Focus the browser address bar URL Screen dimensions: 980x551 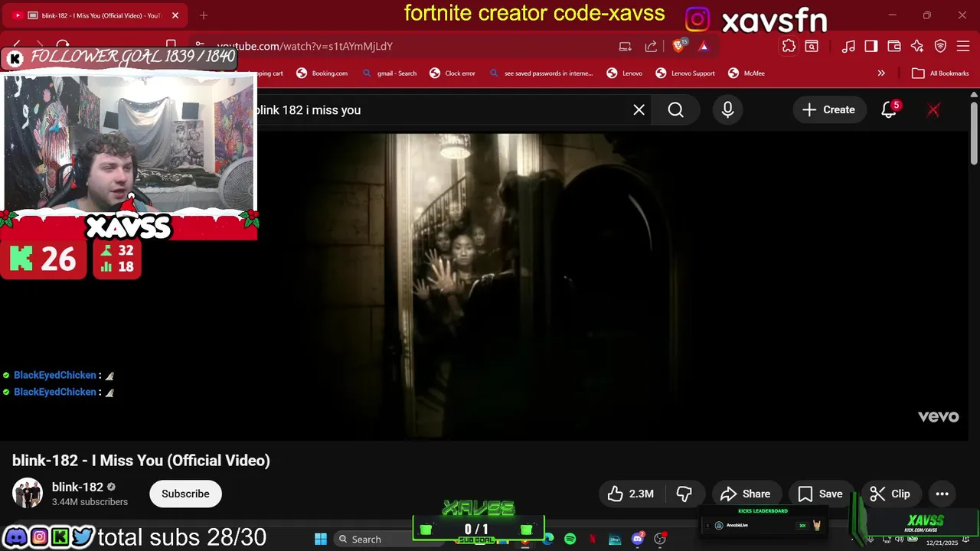(x=305, y=46)
